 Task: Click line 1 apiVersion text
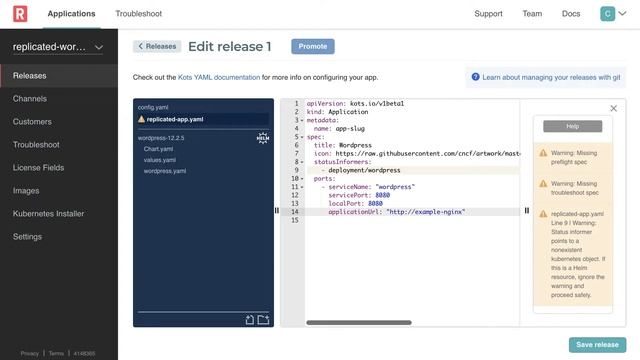355,104
